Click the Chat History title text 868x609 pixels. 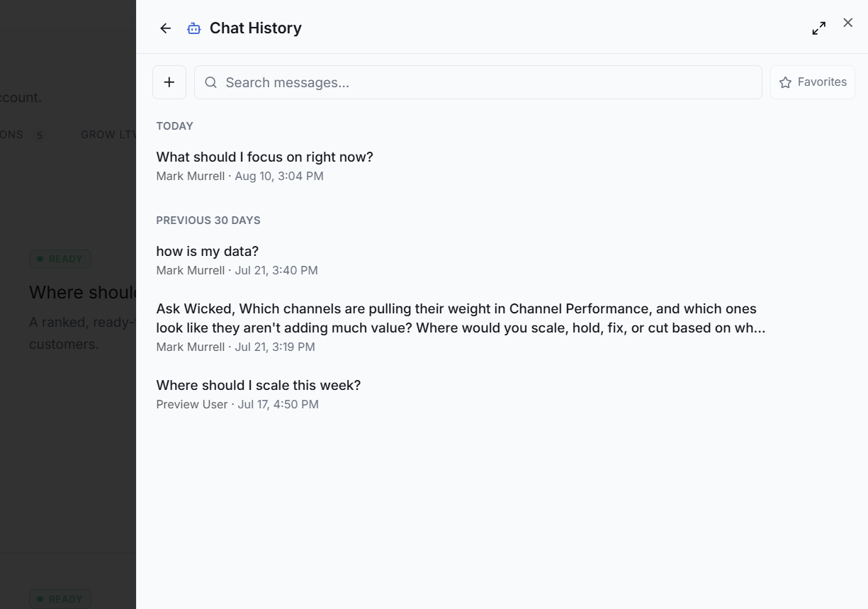[256, 28]
